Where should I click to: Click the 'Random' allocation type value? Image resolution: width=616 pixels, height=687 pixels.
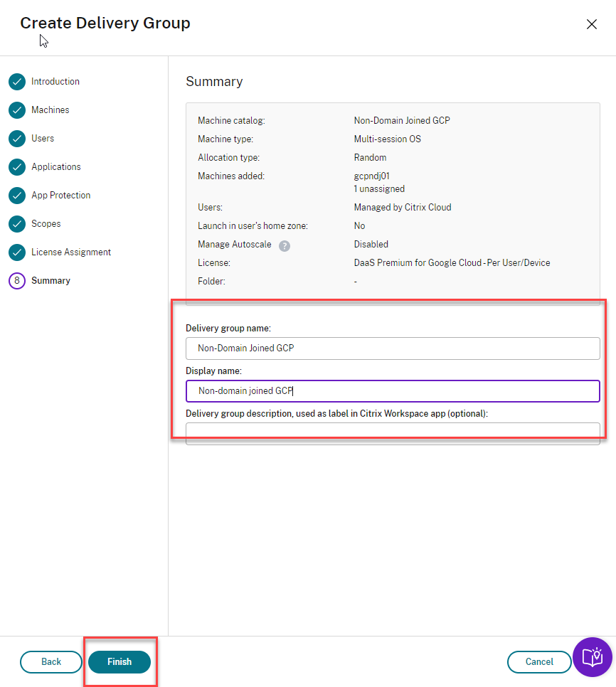[370, 157]
